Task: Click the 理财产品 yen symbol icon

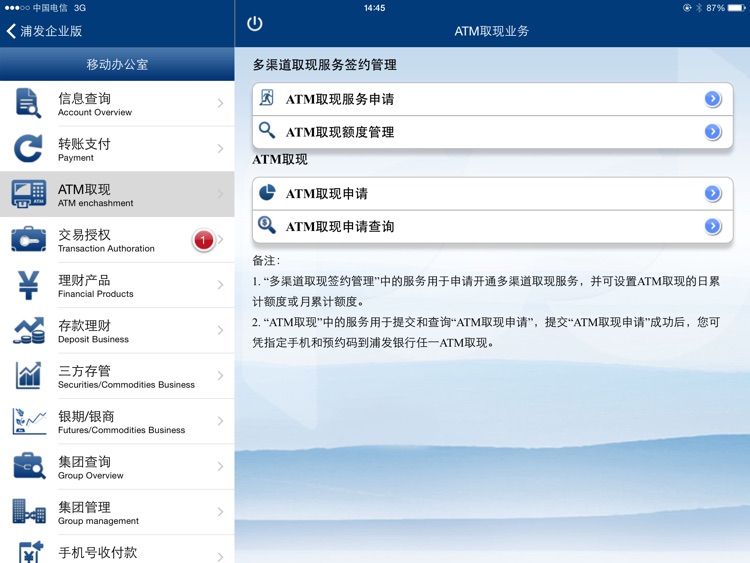Action: [28, 285]
